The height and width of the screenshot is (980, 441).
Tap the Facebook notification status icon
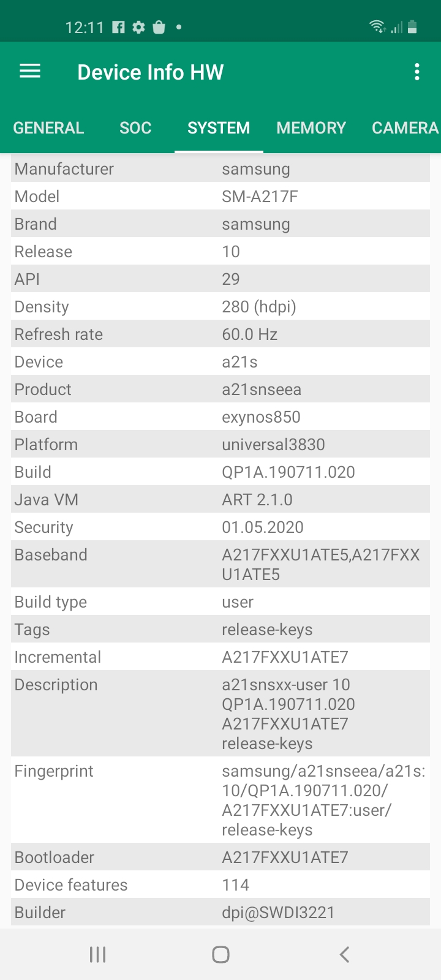[119, 27]
